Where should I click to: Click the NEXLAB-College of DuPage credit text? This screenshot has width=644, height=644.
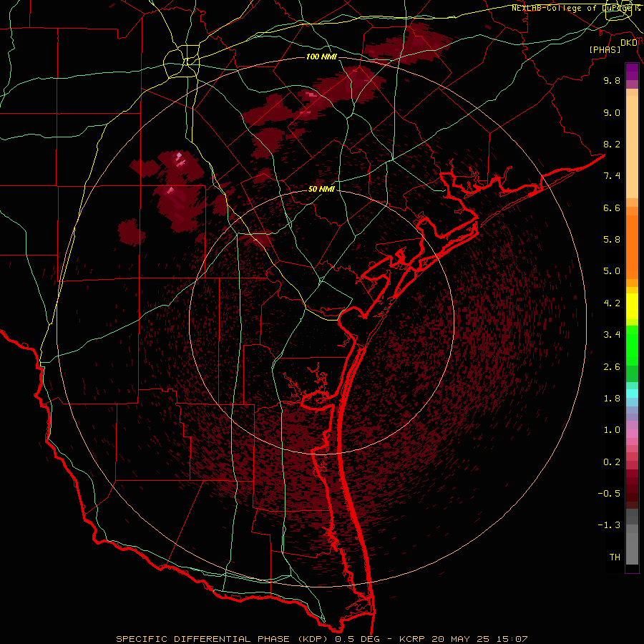pyautogui.click(x=575, y=8)
